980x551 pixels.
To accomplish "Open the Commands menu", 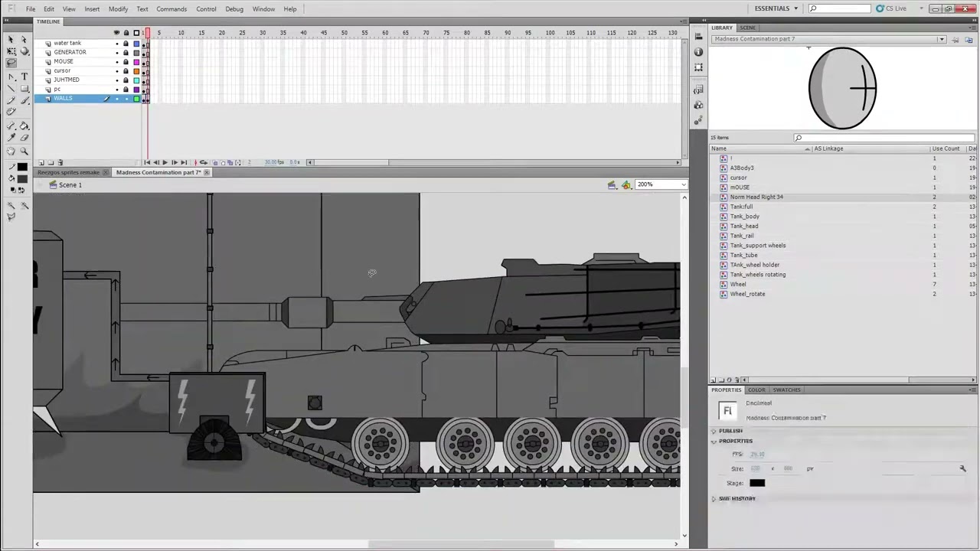I will pos(171,9).
